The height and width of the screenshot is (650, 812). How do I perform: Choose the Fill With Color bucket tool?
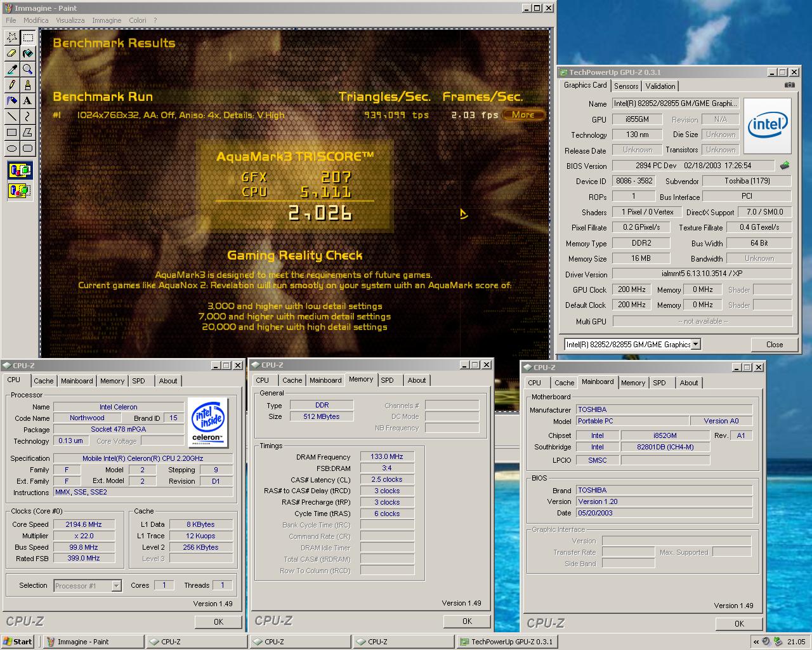(x=27, y=53)
